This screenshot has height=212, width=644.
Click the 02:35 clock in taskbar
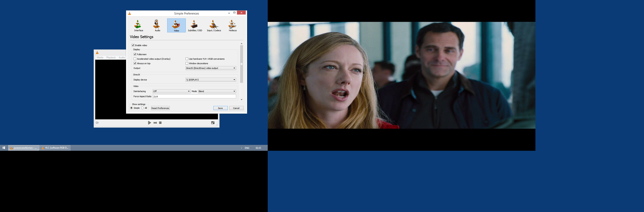click(x=258, y=148)
